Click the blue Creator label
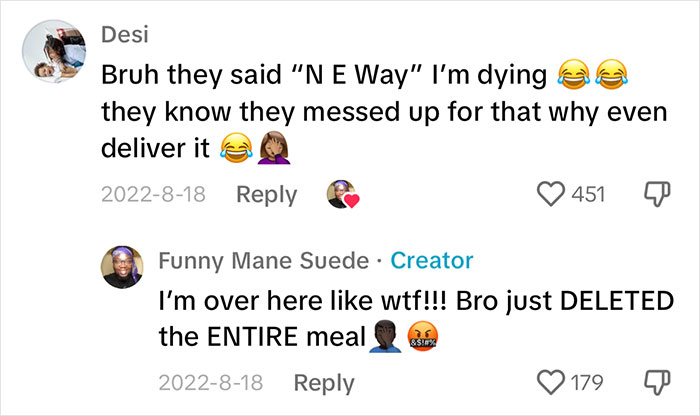 click(431, 260)
